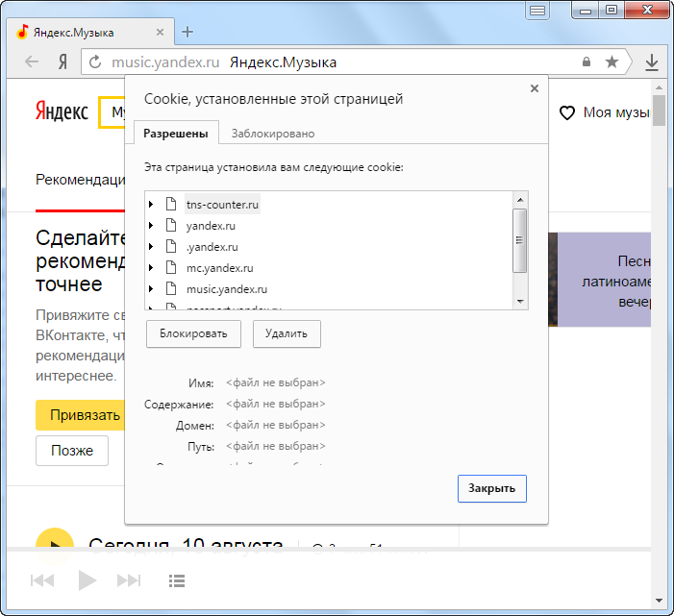Click the browser back arrow
The image size is (674, 616).
coord(32,62)
